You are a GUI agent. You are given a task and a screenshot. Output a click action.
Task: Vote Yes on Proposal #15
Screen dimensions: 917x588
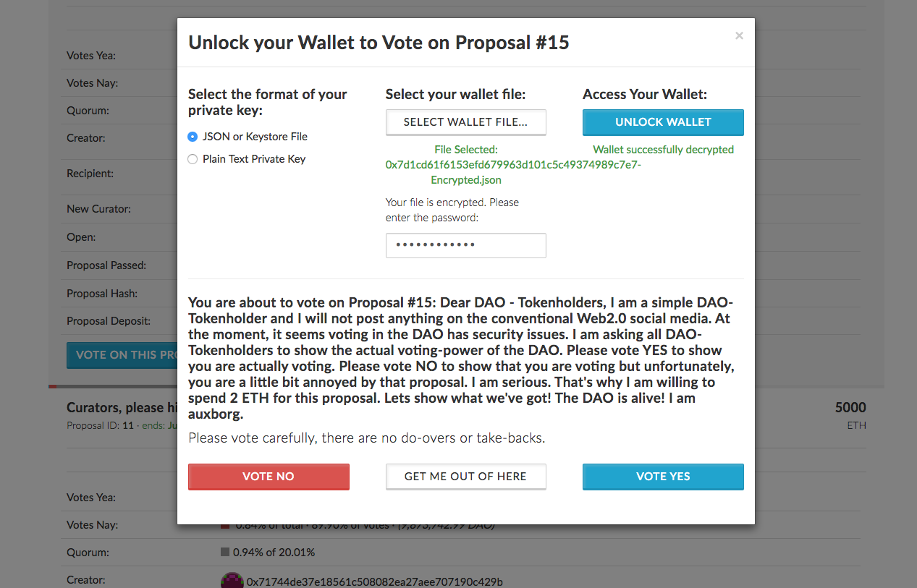(x=663, y=477)
